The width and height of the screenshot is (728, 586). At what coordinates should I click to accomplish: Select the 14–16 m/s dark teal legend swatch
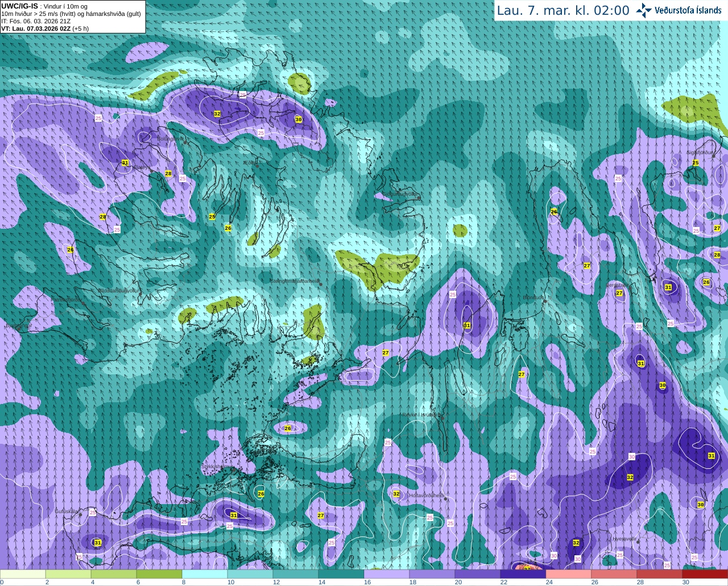click(x=341, y=574)
